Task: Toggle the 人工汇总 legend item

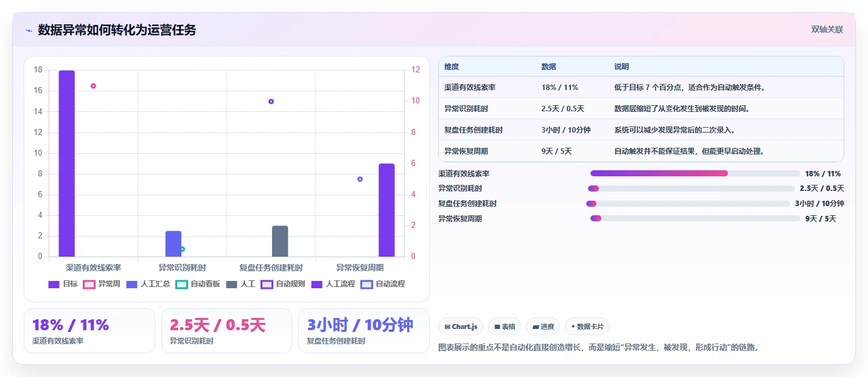Action: (x=148, y=284)
